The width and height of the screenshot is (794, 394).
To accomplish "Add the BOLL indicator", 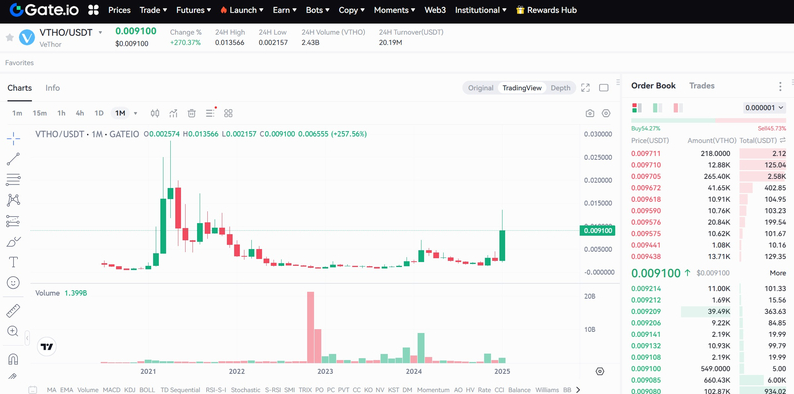I will point(147,390).
